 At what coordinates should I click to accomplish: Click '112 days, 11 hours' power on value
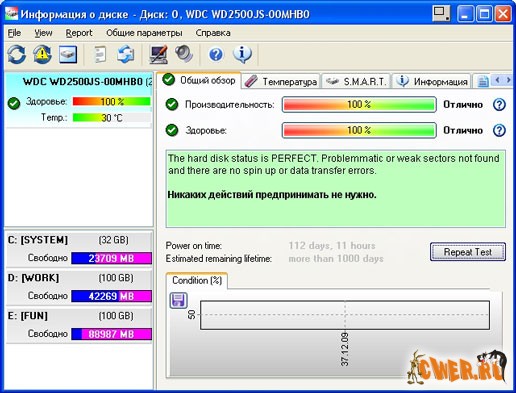332,246
